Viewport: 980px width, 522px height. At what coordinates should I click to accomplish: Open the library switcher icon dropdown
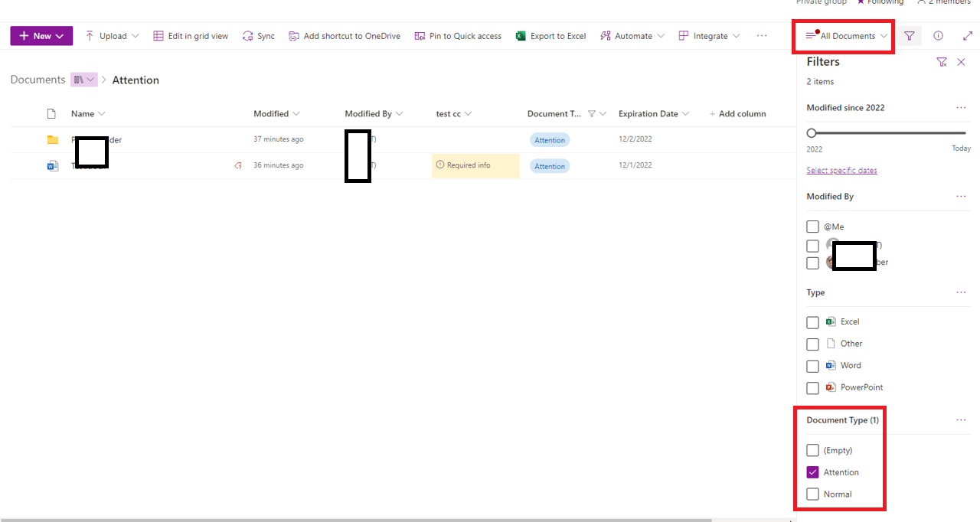click(84, 80)
